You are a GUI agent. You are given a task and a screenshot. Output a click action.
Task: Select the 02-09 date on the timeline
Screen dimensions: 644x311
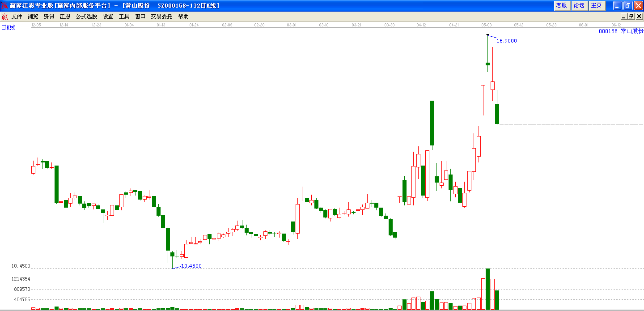[227, 25]
